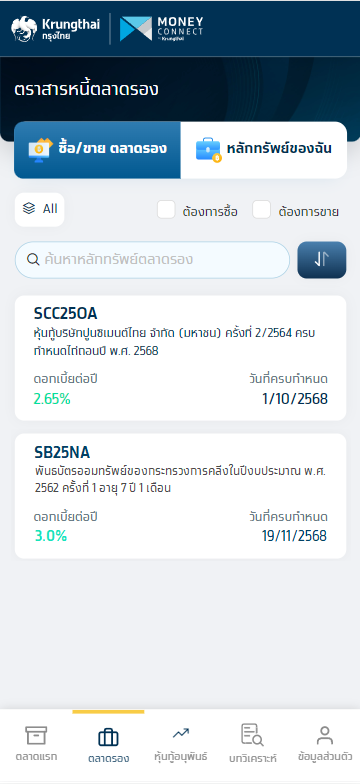Open ตลาดแรก box icon in bottom nav

coord(36,736)
